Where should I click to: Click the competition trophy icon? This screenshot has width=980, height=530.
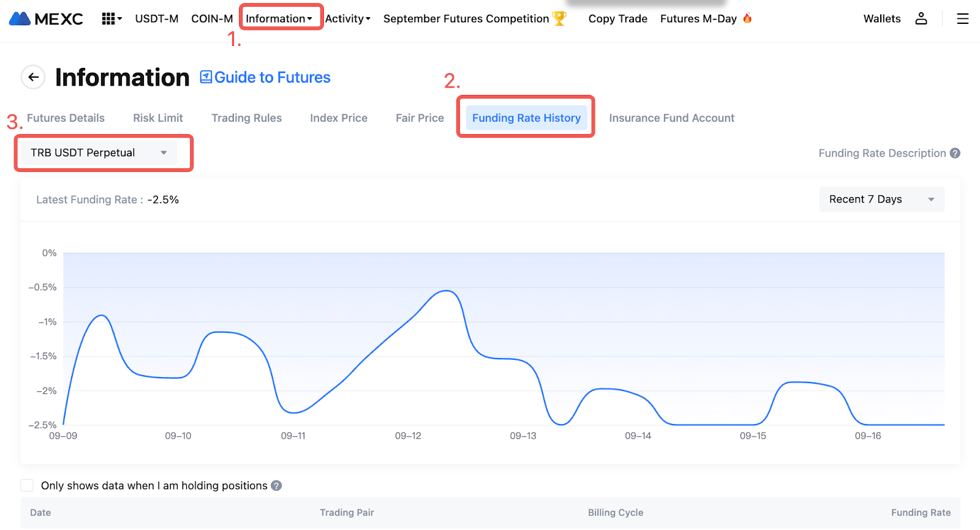coord(559,18)
